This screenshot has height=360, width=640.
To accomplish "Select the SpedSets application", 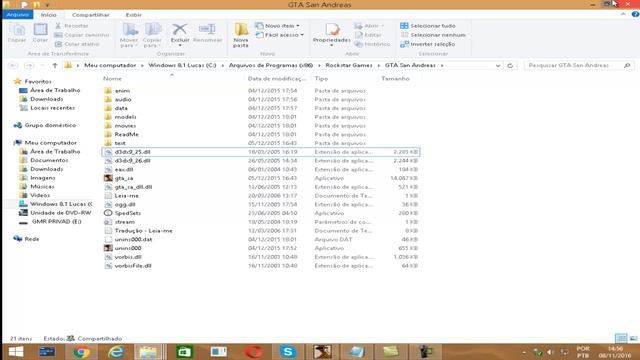I will point(127,213).
